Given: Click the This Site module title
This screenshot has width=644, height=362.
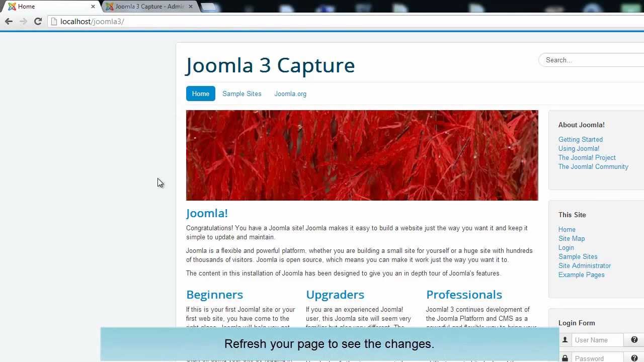Looking at the screenshot, I should pos(572,215).
